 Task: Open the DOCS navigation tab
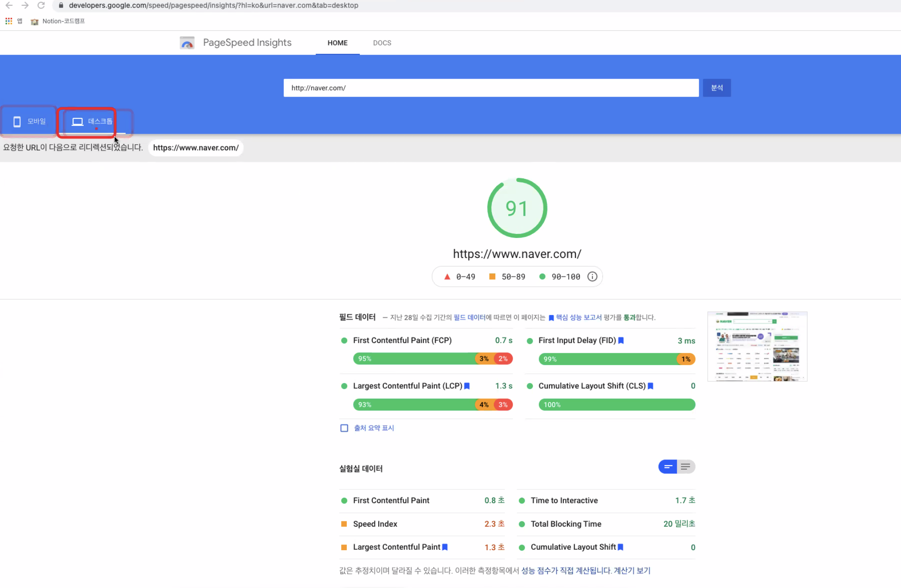[x=382, y=43]
